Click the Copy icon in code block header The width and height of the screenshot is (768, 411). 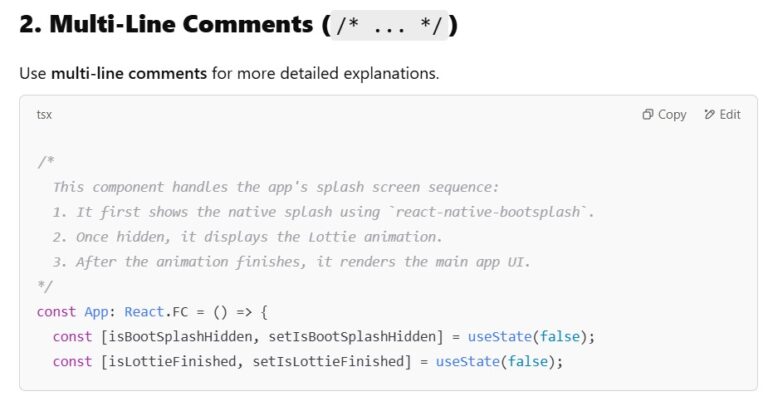pyautogui.click(x=648, y=115)
